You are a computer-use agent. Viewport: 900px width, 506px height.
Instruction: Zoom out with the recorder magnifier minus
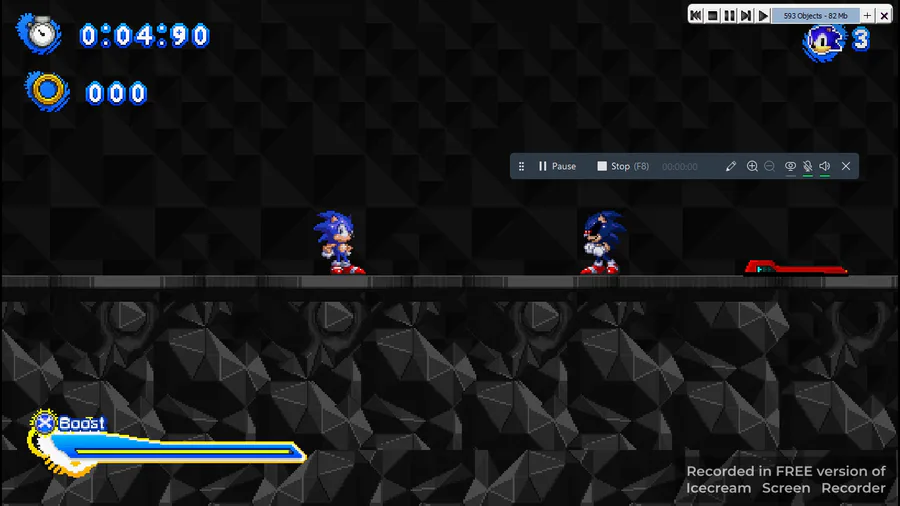click(770, 166)
